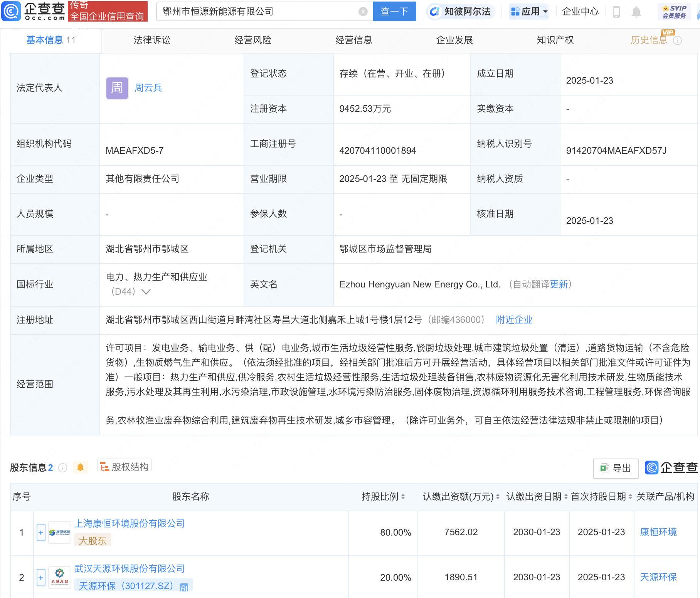This screenshot has height=598, width=700.
Task: Select holding ratio 80.00% cell
Action: (395, 532)
